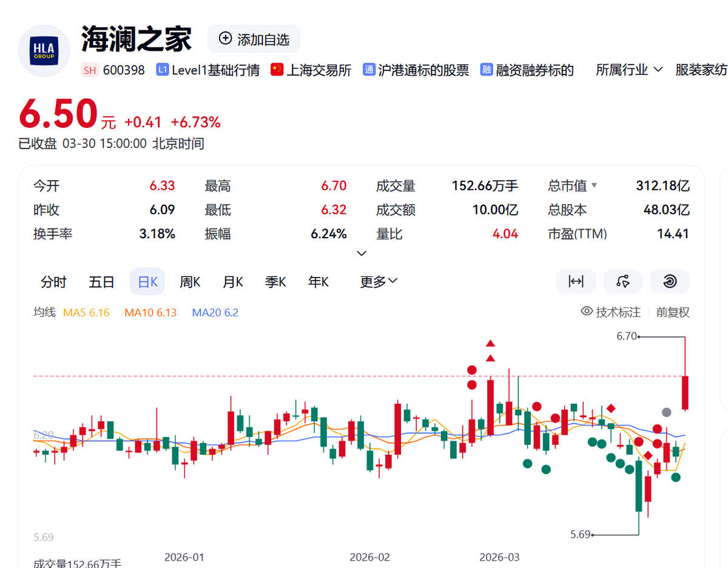
Task: Click the 上海交易所 label
Action: tap(319, 70)
